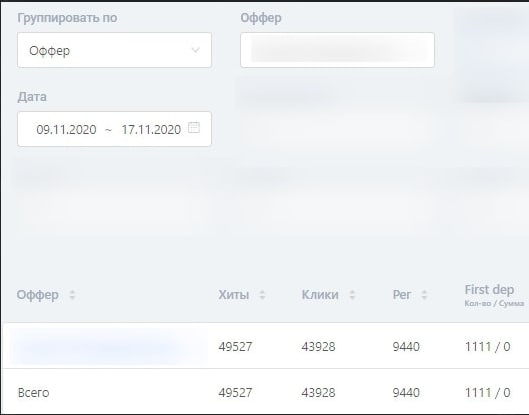This screenshot has width=529, height=415.
Task: Select hits value 49527 in Всего row
Action: click(235, 393)
